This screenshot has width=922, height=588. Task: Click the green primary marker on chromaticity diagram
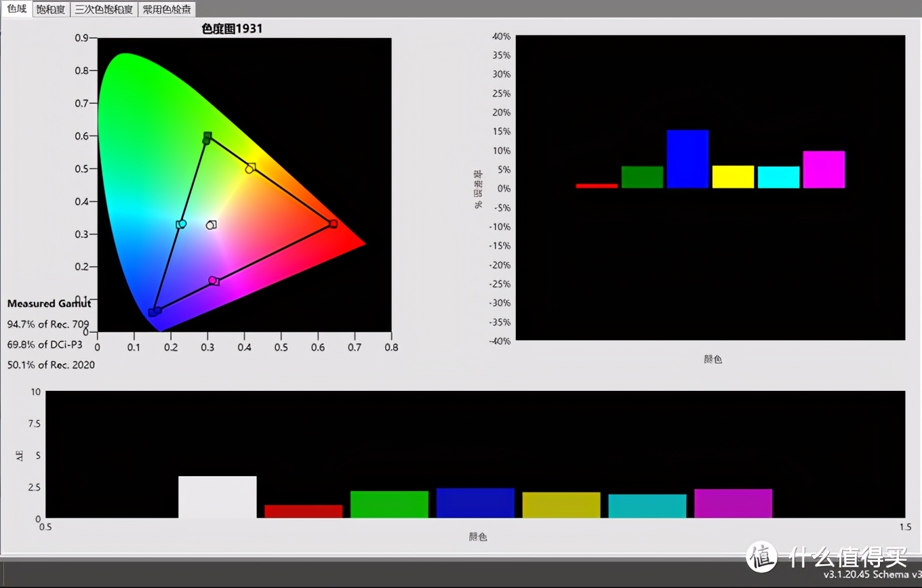click(x=207, y=138)
